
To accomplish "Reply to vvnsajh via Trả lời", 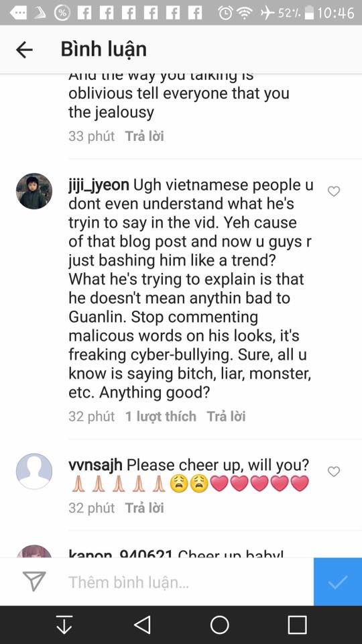I will [145, 508].
